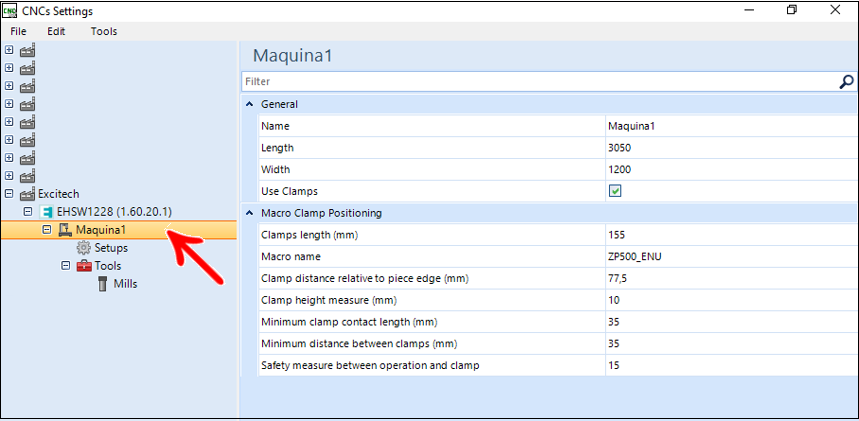Restore down the CNCs Settings window
The height and width of the screenshot is (421, 859).
(x=792, y=10)
